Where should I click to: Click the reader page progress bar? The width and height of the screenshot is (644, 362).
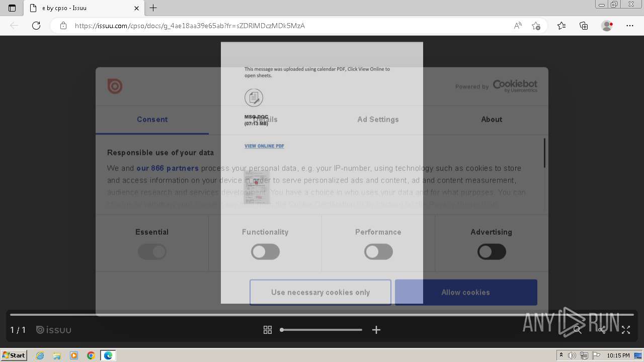(x=322, y=315)
